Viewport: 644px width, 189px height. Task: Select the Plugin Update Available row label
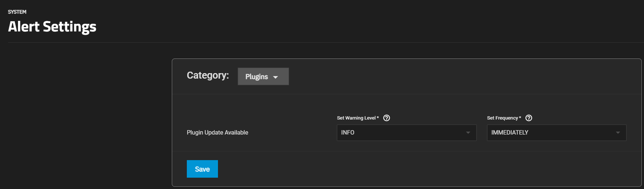(x=217, y=132)
